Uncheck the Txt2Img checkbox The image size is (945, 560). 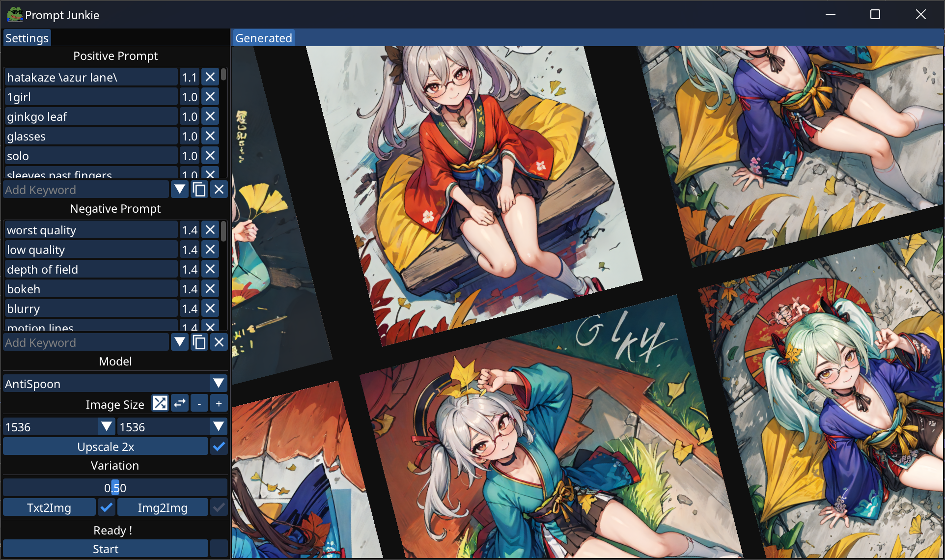pos(107,507)
